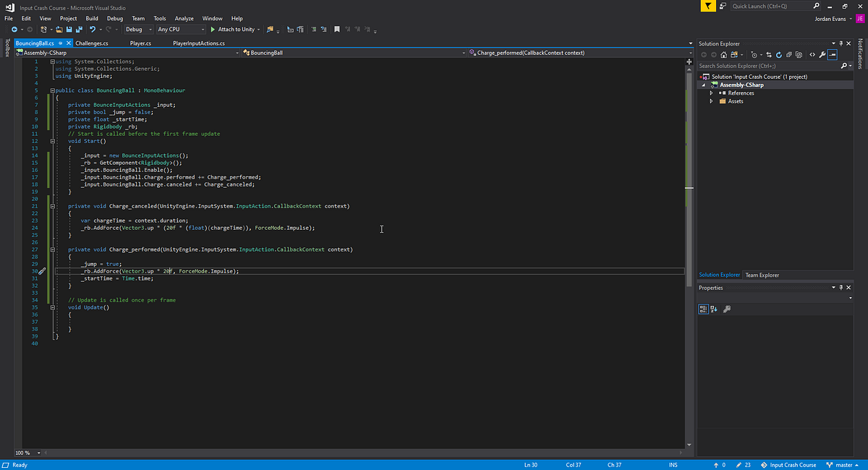Viewport: 868px width, 470px height.
Task: Click the Refresh icon in Solution Explorer
Action: [779, 55]
